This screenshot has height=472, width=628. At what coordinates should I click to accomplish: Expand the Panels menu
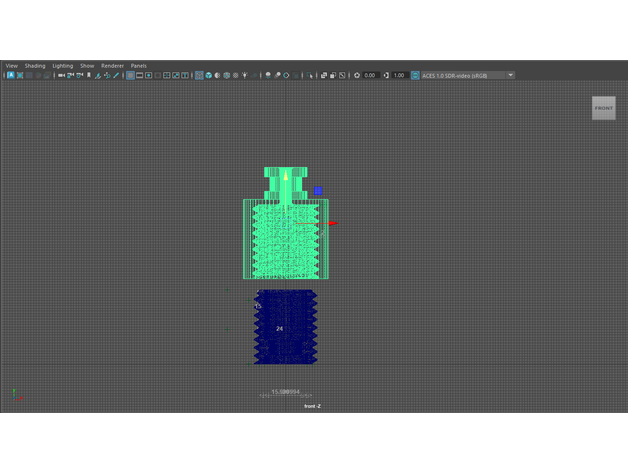[138, 66]
